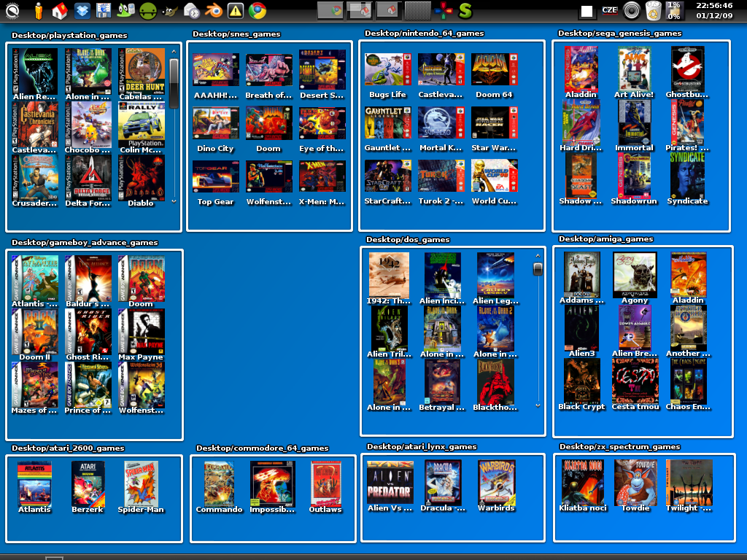Click the colorful four-petal panel icon
This screenshot has height=560, width=747.
(x=444, y=10)
